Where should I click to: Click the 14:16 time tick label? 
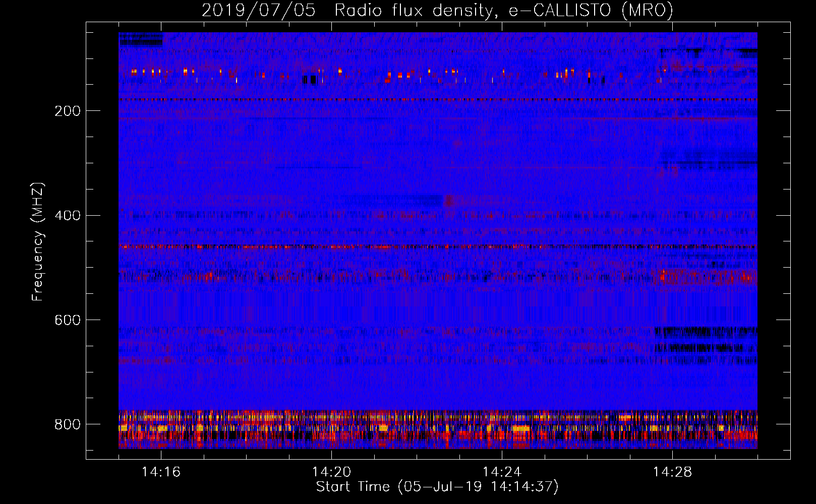[161, 472]
